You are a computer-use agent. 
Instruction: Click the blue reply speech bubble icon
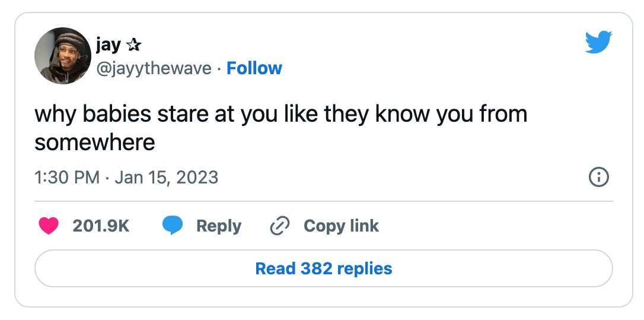(x=173, y=226)
